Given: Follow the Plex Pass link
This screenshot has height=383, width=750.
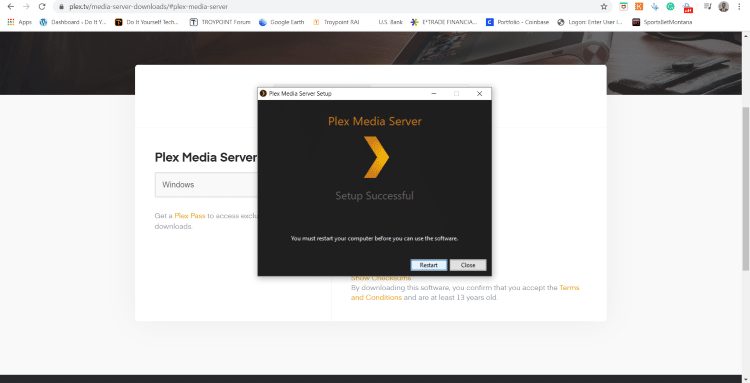Looking at the screenshot, I should coord(190,216).
